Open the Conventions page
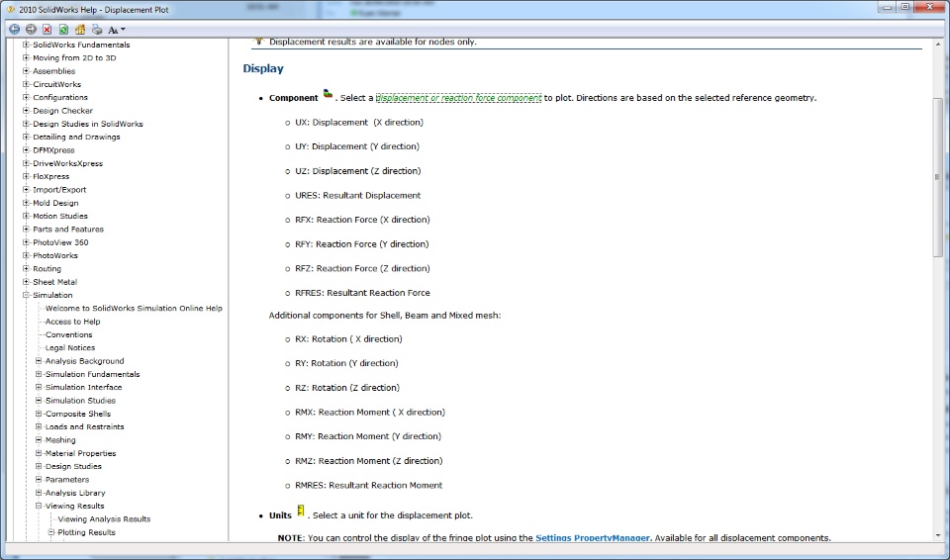This screenshot has height=560, width=950. click(x=69, y=334)
